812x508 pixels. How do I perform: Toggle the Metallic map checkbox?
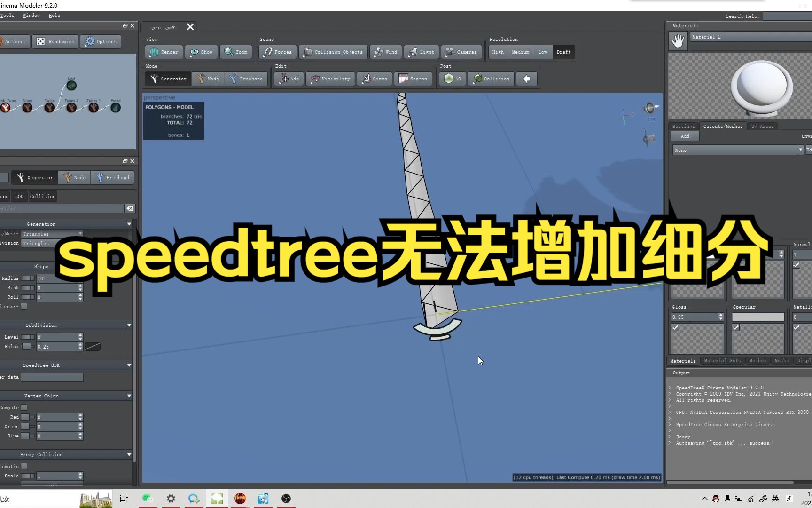796,327
